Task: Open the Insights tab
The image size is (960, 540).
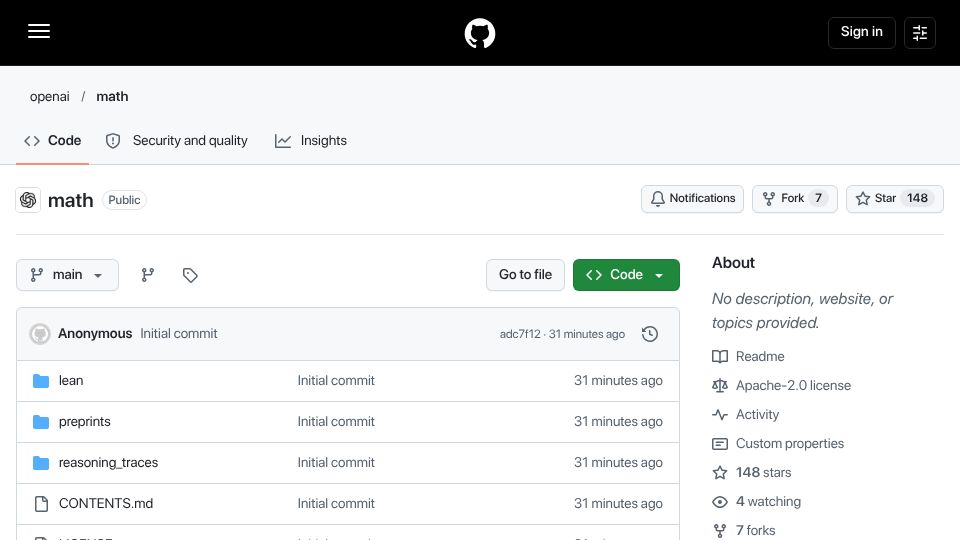Action: click(311, 141)
